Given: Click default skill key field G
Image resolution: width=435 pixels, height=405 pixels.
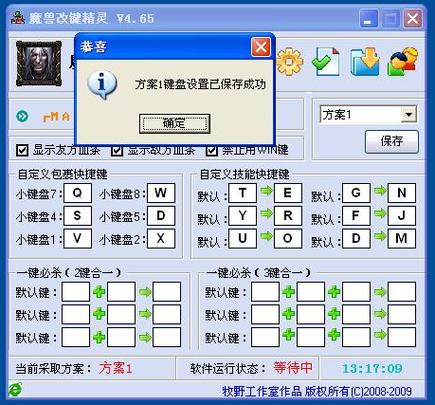Looking at the screenshot, I should (x=356, y=193).
